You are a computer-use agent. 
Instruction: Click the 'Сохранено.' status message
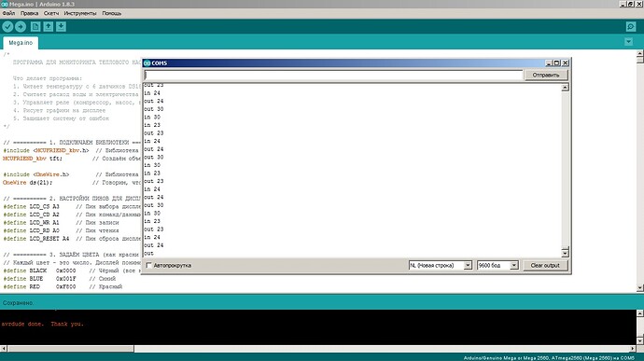pyautogui.click(x=18, y=303)
